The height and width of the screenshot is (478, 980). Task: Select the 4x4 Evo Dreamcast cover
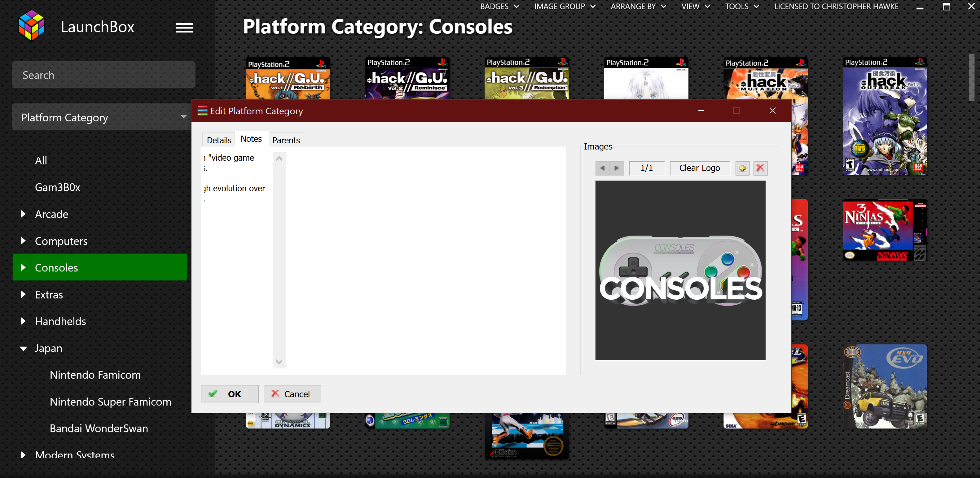885,387
